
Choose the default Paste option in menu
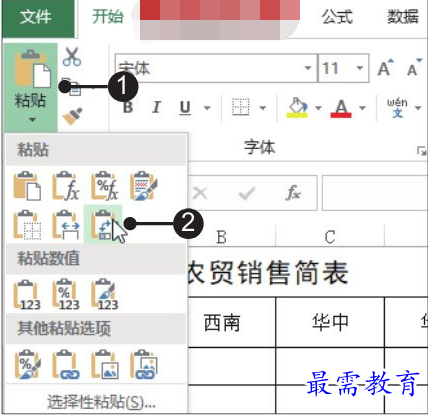(x=27, y=186)
